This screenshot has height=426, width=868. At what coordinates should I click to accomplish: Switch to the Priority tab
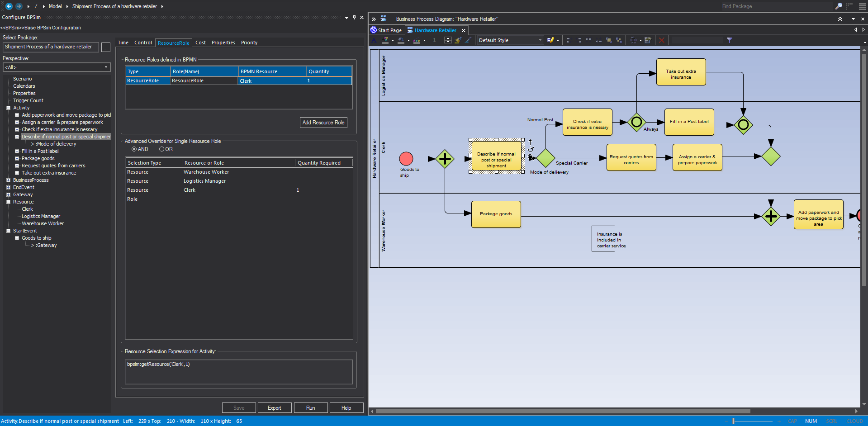click(249, 43)
